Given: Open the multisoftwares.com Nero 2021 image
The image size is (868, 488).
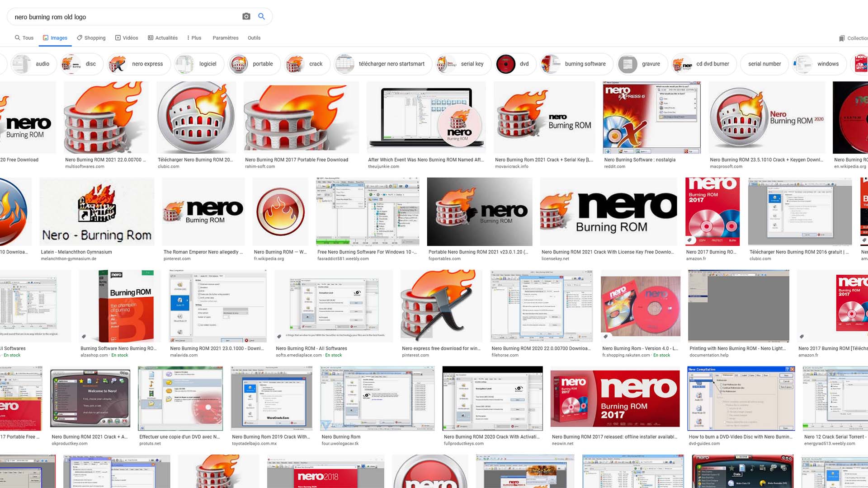Looking at the screenshot, I should (106, 117).
